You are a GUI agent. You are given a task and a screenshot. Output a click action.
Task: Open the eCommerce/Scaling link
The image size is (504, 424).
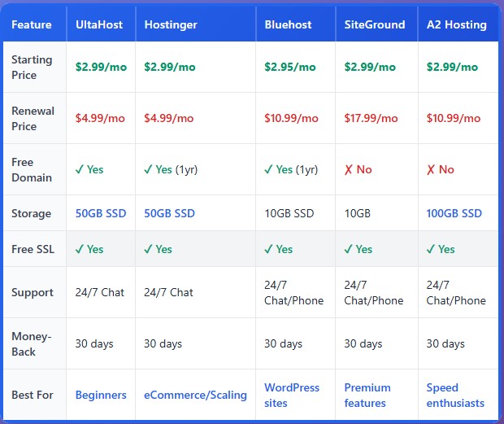click(195, 395)
